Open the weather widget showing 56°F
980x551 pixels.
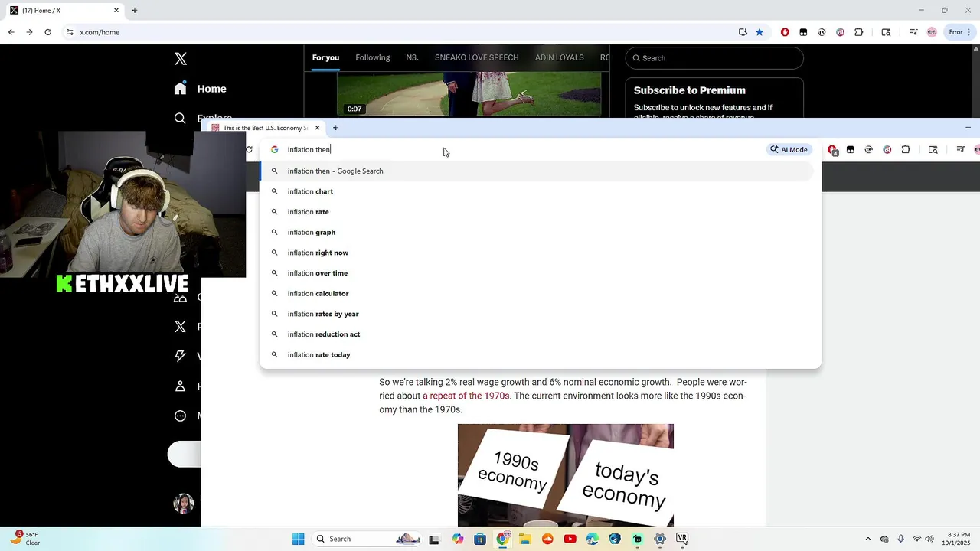(x=24, y=538)
